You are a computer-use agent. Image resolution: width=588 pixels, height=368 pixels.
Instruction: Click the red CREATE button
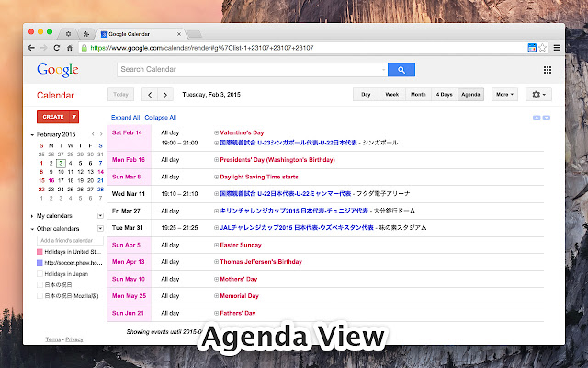point(53,117)
